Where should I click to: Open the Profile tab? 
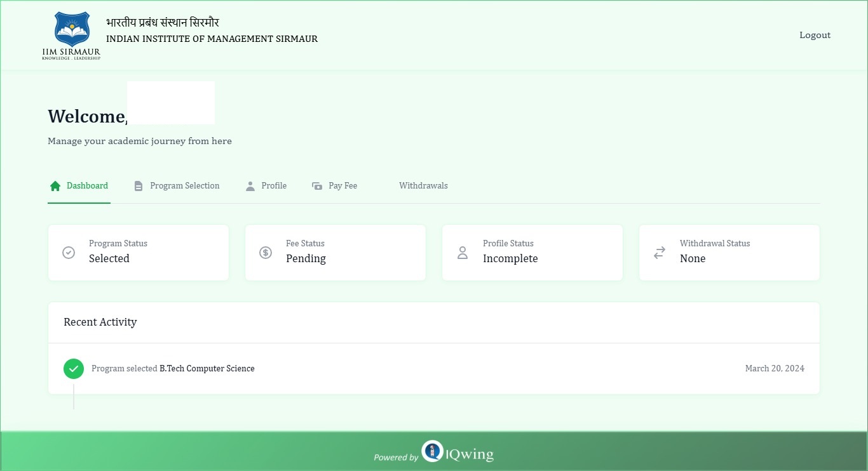point(274,185)
